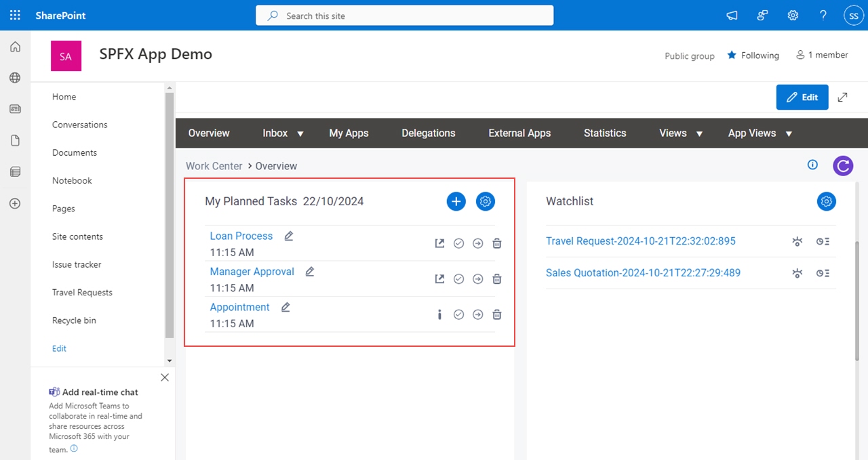Open the Manager Approval task link

[252, 271]
